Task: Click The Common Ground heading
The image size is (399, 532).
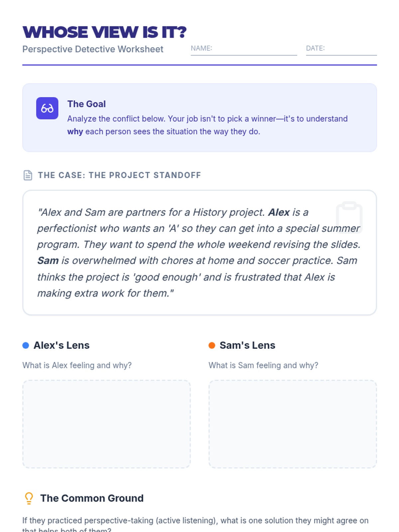Action: (92, 498)
